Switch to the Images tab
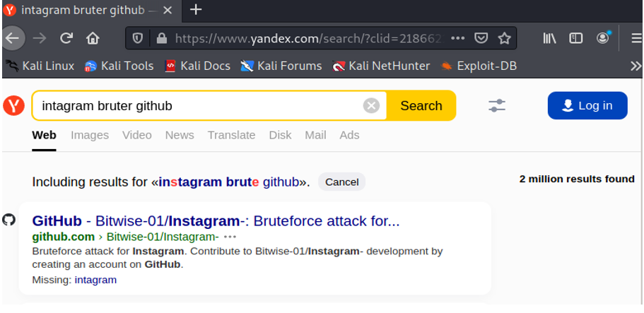 tap(90, 135)
